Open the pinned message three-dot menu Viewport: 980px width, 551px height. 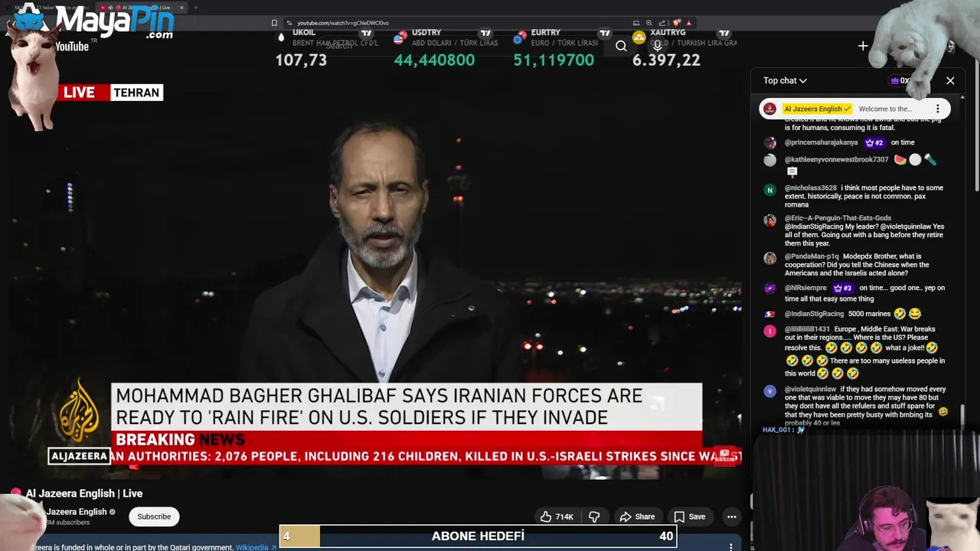[937, 109]
